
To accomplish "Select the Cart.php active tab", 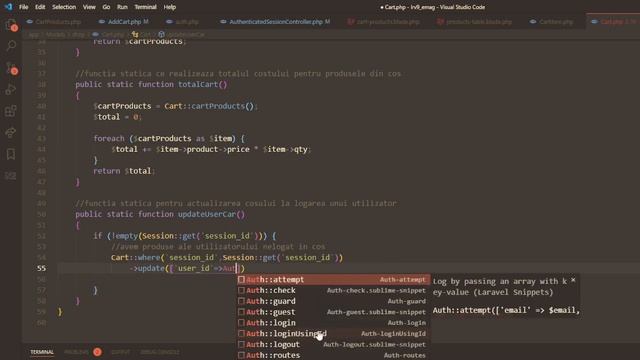I will (x=612, y=22).
